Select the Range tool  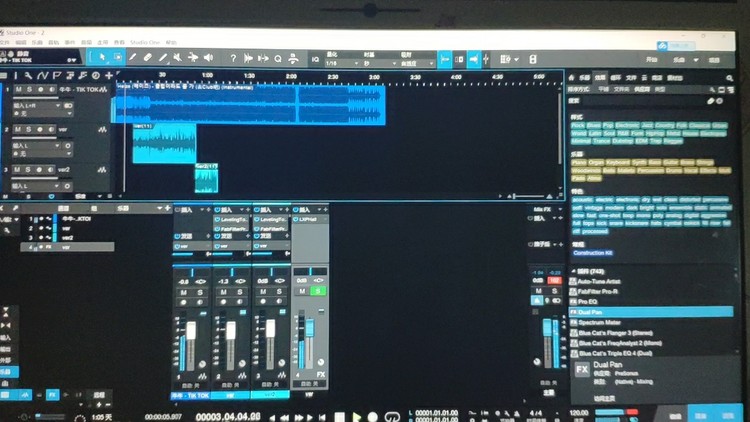click(117, 58)
